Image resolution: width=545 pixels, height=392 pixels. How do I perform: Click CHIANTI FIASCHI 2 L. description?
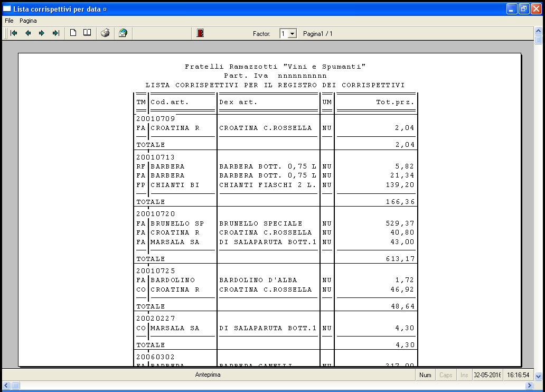(268, 185)
